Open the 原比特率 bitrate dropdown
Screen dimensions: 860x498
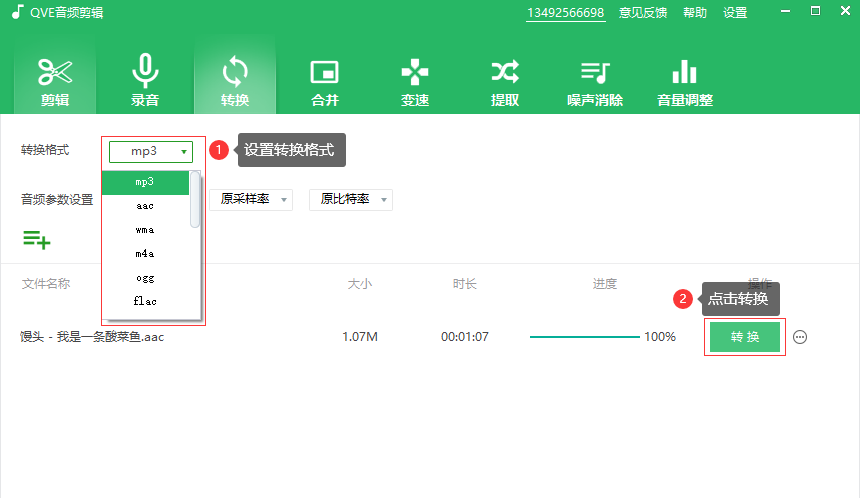pyautogui.click(x=351, y=200)
